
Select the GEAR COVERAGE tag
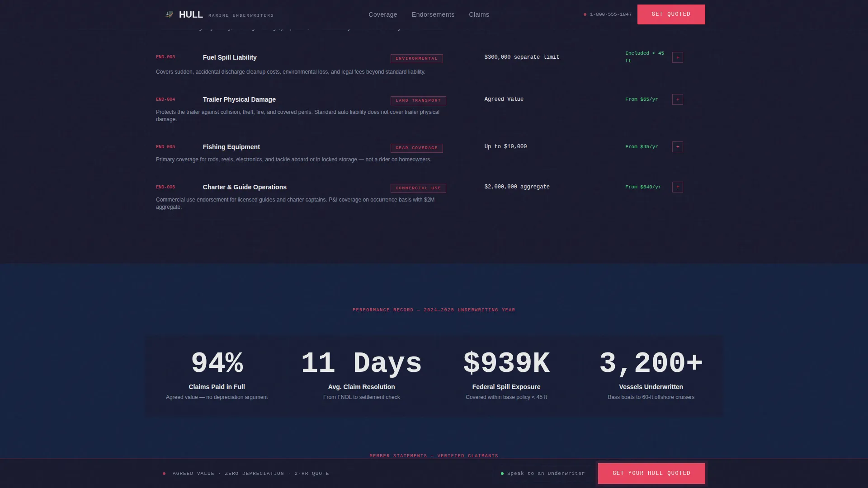point(417,148)
